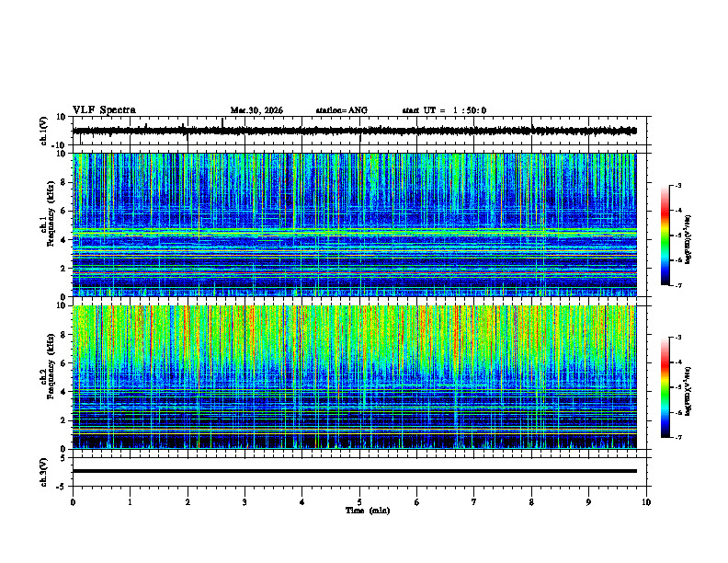This screenshot has width=728, height=563.
Task: Click the ch.2 spectrogram color scale bar
Action: tap(665, 387)
